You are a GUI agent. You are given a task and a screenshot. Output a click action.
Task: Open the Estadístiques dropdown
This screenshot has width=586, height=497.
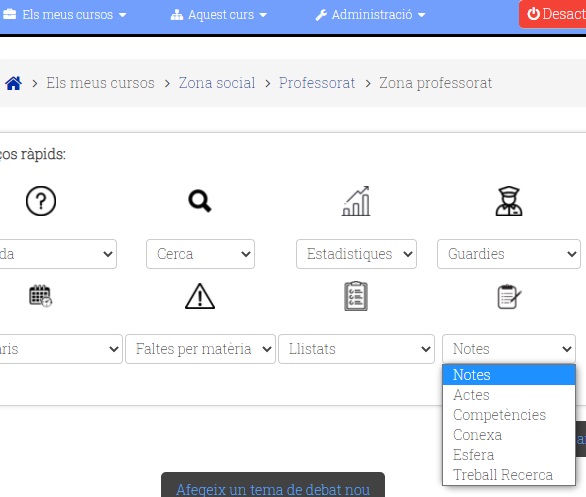[357, 254]
